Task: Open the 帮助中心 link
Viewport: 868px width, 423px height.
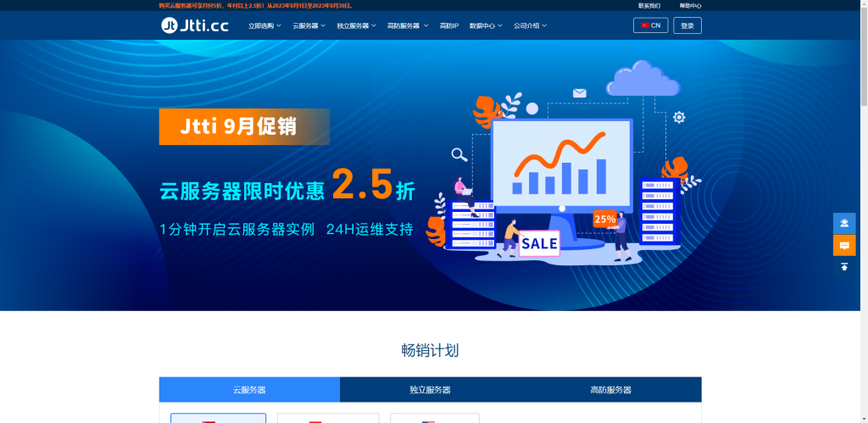Action: coord(690,6)
